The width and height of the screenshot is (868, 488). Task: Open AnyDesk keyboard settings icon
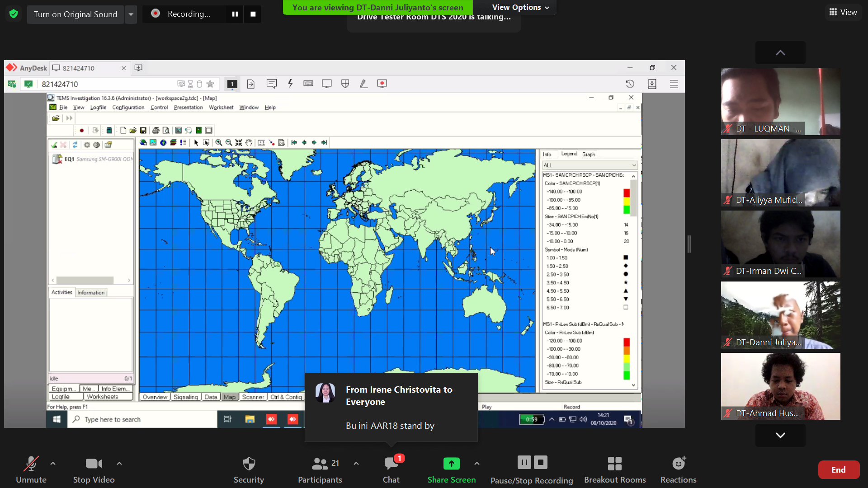pyautogui.click(x=308, y=84)
